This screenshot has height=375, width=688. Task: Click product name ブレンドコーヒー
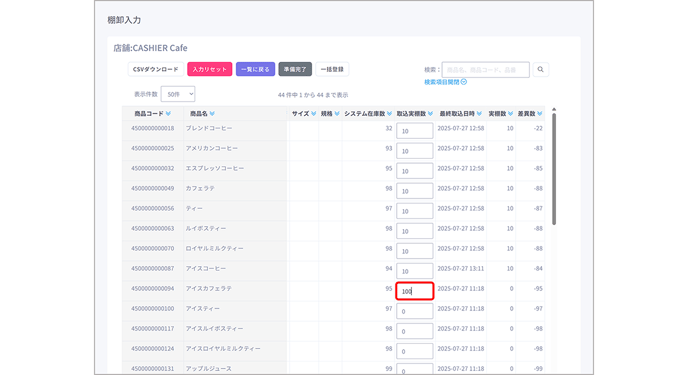(x=209, y=128)
